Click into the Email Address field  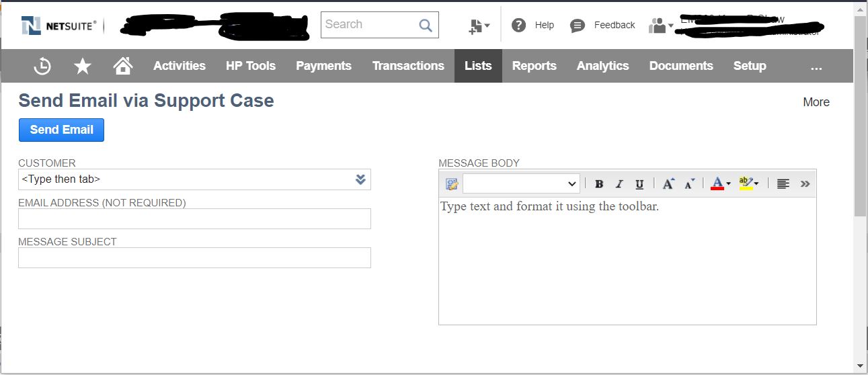194,218
